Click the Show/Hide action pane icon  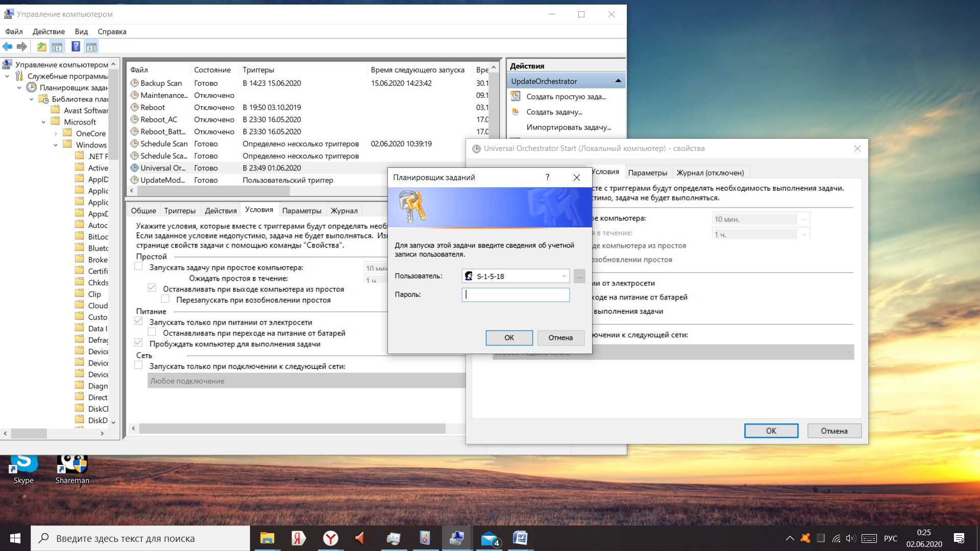point(91,47)
